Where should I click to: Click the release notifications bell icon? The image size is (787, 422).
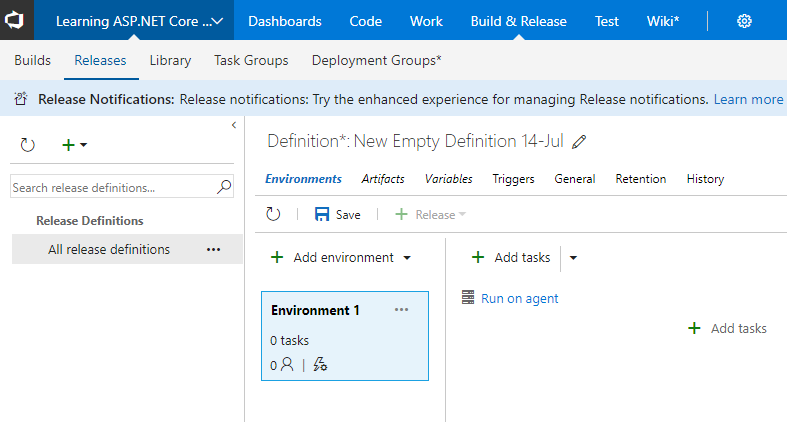pos(21,99)
